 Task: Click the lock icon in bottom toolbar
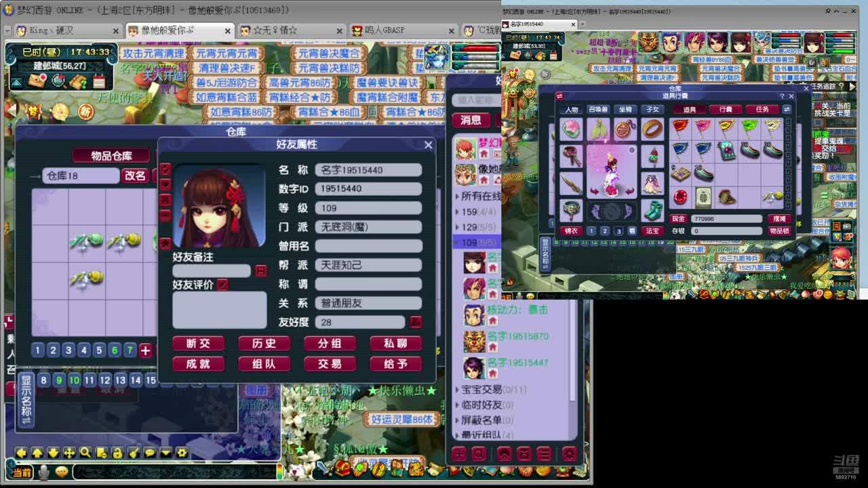117,453
